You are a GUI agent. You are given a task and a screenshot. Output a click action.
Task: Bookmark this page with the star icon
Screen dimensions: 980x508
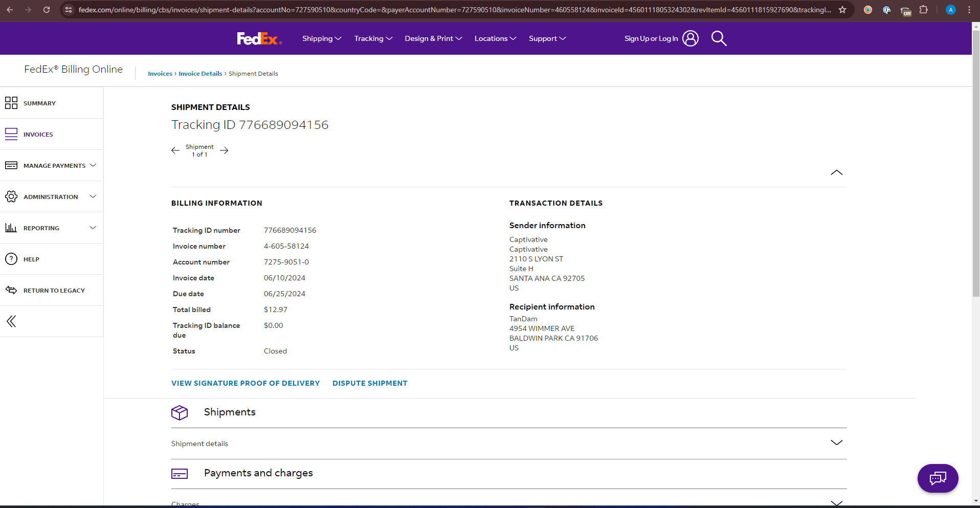coord(842,10)
